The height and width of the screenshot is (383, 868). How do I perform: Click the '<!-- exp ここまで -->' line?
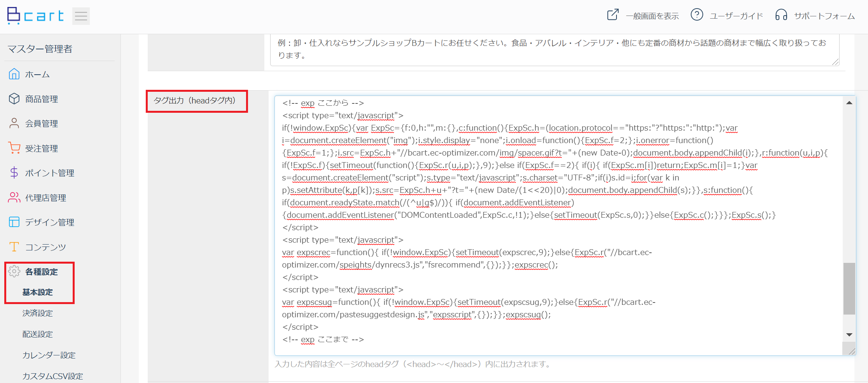click(x=323, y=339)
